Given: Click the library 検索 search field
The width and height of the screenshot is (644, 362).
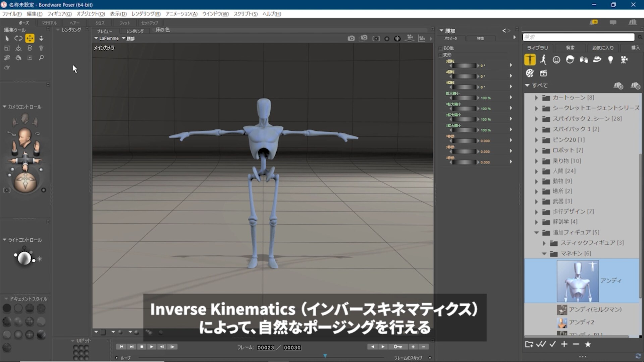Looking at the screenshot, I should (578, 37).
